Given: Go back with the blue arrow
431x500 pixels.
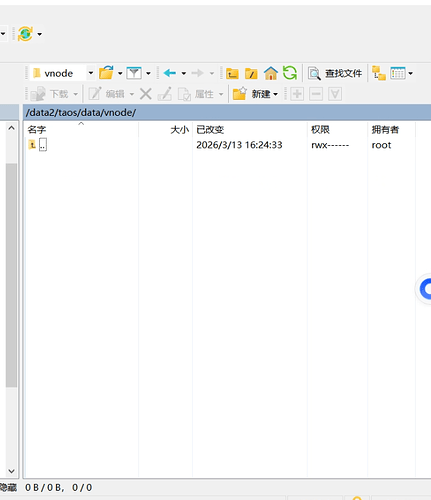Looking at the screenshot, I should (170, 73).
